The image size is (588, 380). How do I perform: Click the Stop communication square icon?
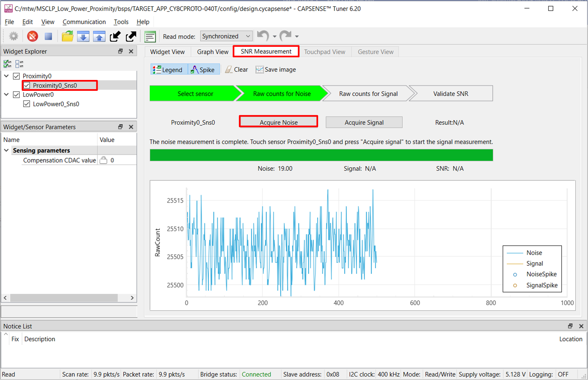(48, 36)
